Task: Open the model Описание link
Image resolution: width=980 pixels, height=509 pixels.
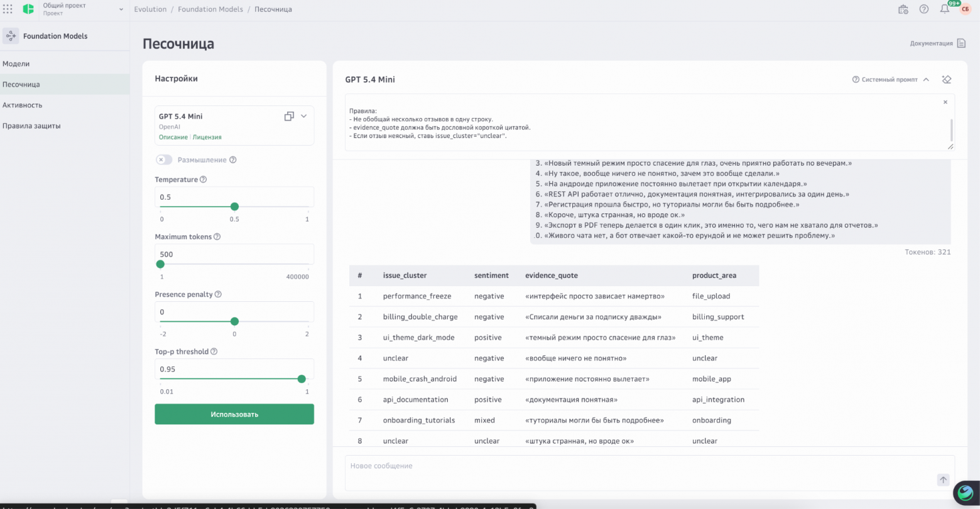Action: tap(173, 137)
